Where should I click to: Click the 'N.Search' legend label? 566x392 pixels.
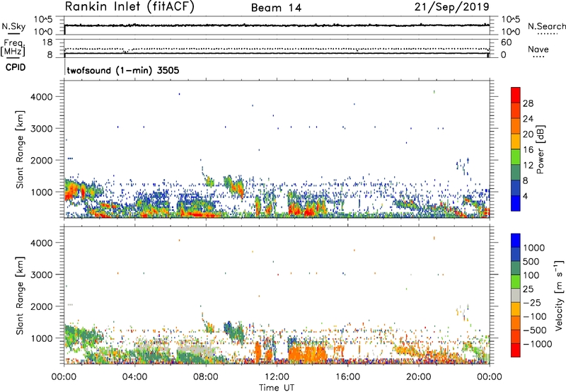click(x=546, y=26)
